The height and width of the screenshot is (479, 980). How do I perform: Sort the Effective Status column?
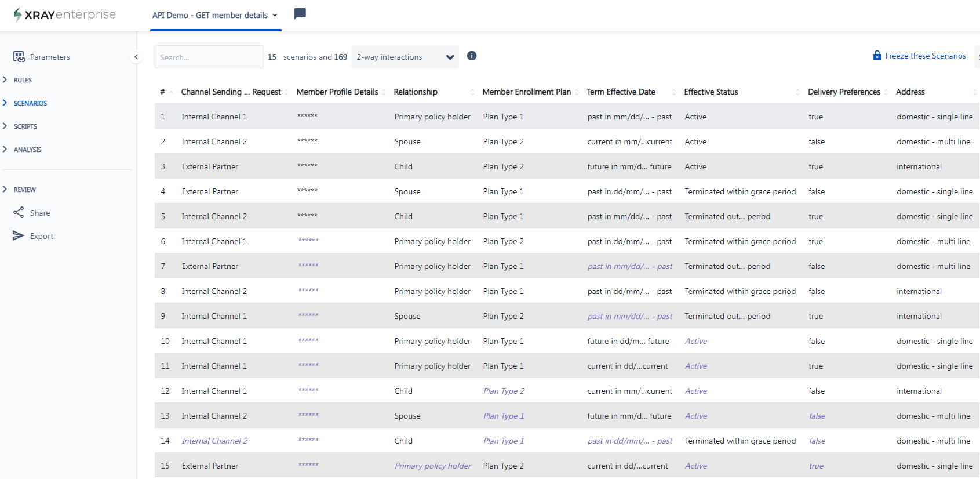[798, 92]
